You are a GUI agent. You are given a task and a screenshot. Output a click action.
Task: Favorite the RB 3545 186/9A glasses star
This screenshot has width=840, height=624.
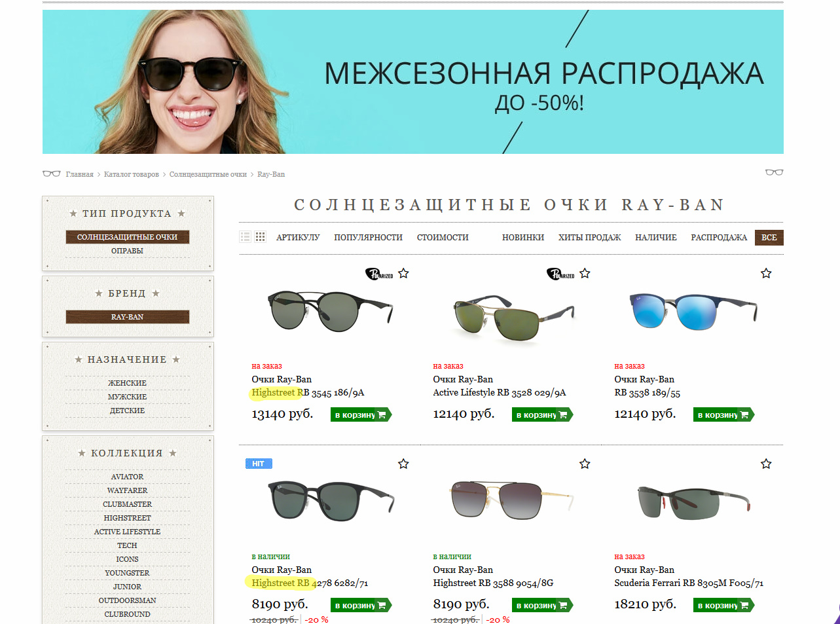(403, 273)
